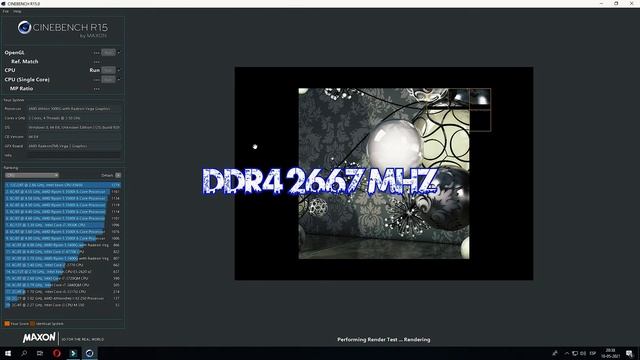Click the OpenGL label
This screenshot has width=640, height=360.
(x=14, y=53)
